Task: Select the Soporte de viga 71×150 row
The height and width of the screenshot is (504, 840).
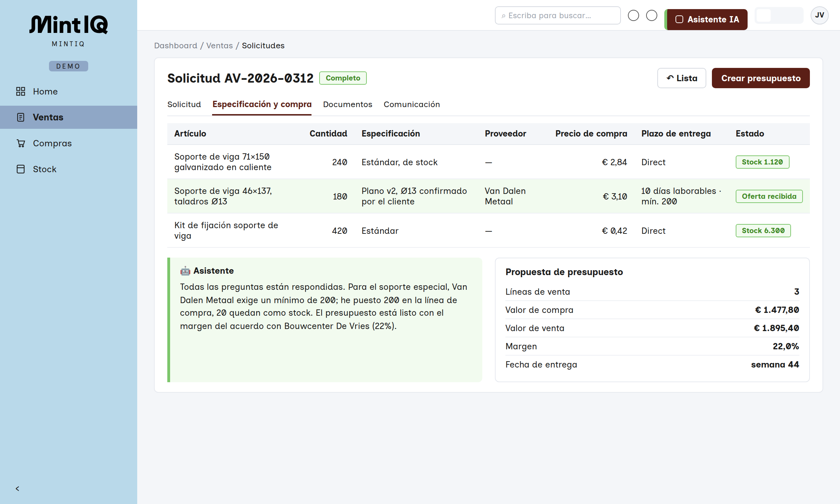Action: (489, 162)
